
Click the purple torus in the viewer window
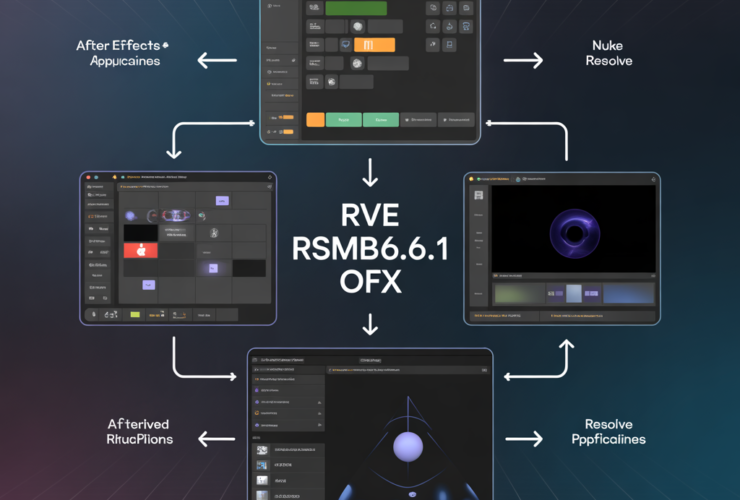pos(574,234)
